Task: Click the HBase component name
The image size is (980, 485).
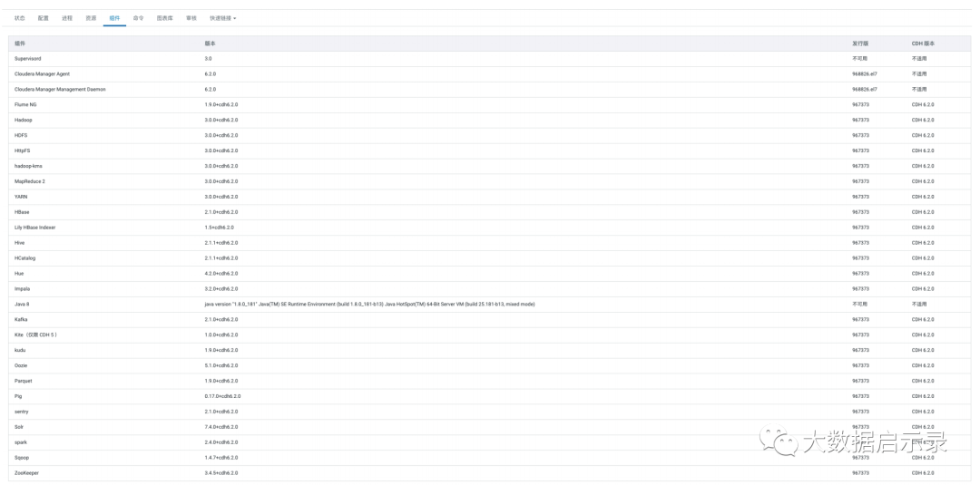Action: 22,212
